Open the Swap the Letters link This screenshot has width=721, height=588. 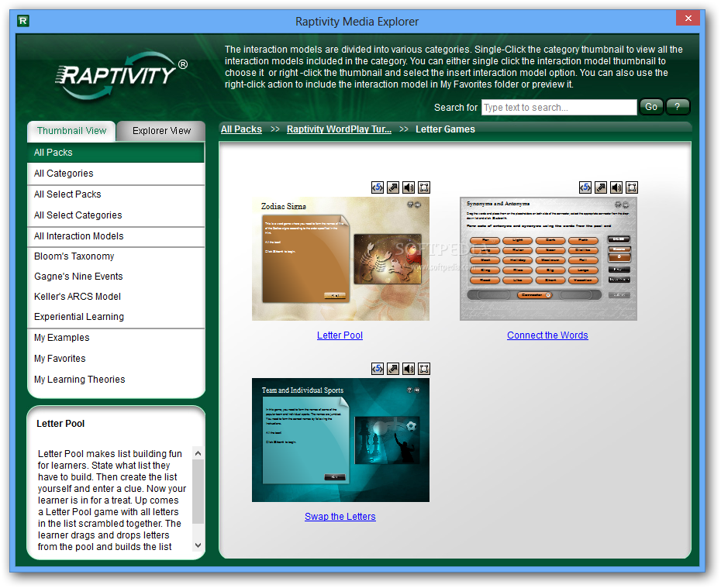pyautogui.click(x=340, y=517)
